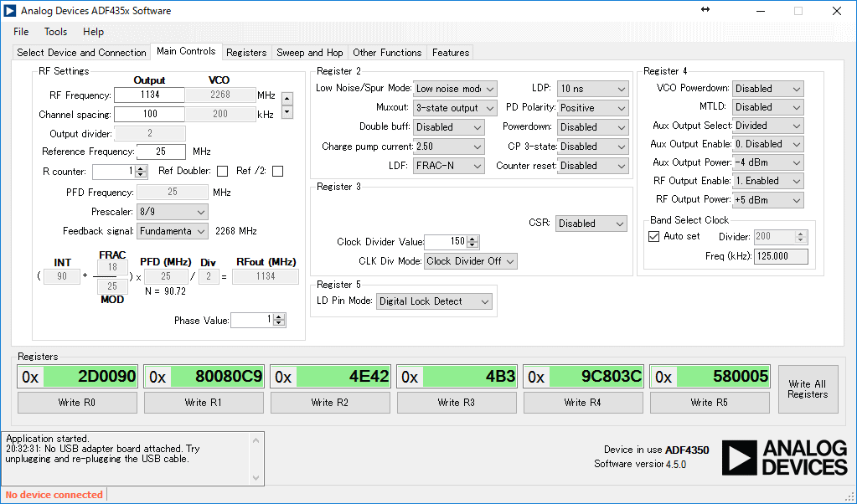Expand the MTLD dropdown
The image size is (857, 504).
[768, 107]
